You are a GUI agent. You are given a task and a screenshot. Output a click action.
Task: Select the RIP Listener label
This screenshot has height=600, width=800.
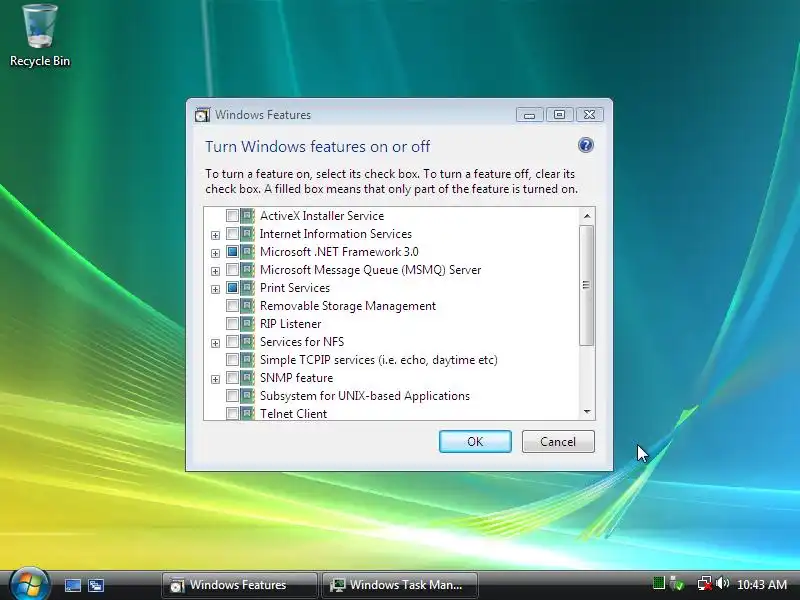coord(290,324)
